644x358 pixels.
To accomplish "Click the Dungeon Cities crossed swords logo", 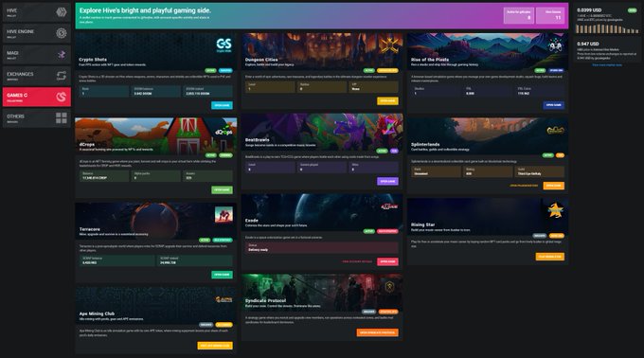I will point(389,45).
